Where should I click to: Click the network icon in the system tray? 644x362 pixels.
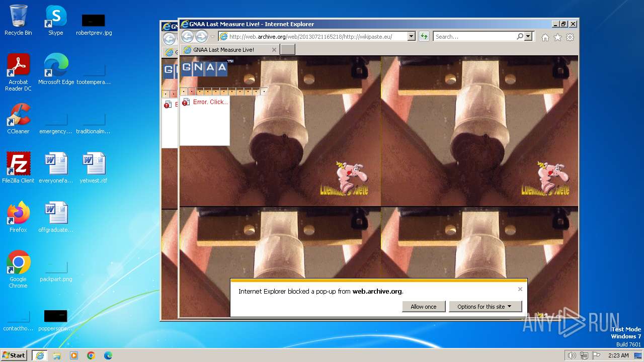[584, 355]
